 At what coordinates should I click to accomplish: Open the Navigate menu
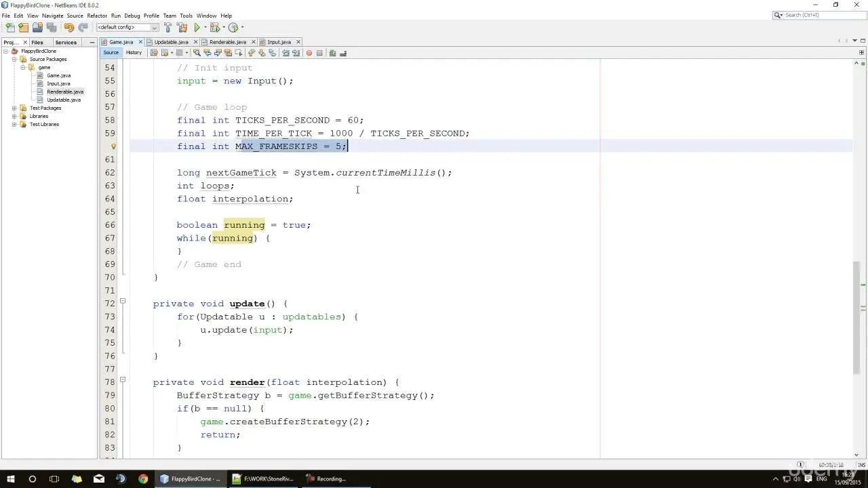53,16
